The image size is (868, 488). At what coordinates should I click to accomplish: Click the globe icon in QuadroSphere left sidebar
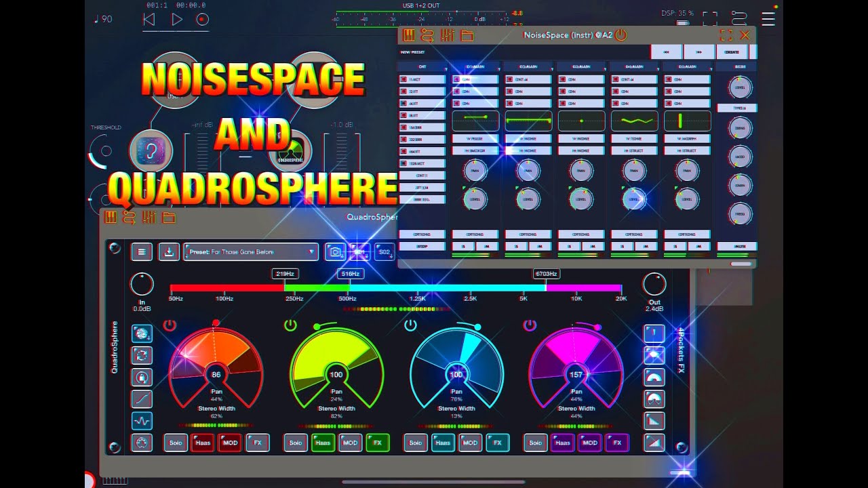pyautogui.click(x=142, y=333)
